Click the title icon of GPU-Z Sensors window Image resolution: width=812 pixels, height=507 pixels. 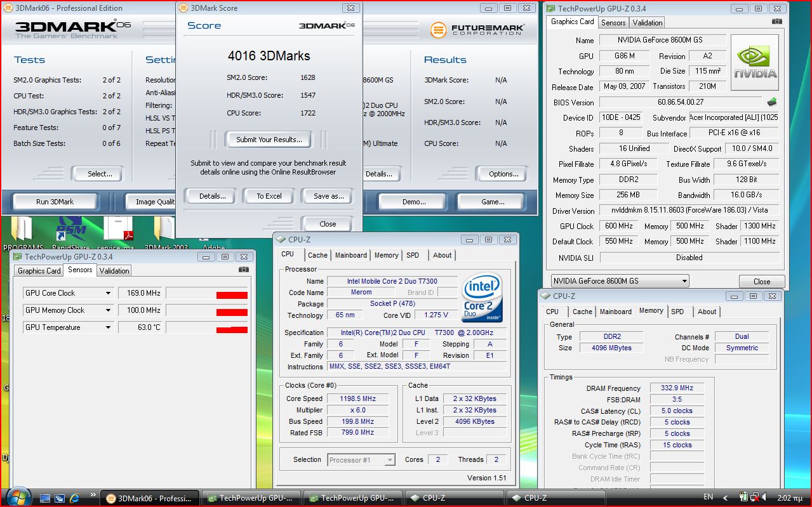(17, 256)
